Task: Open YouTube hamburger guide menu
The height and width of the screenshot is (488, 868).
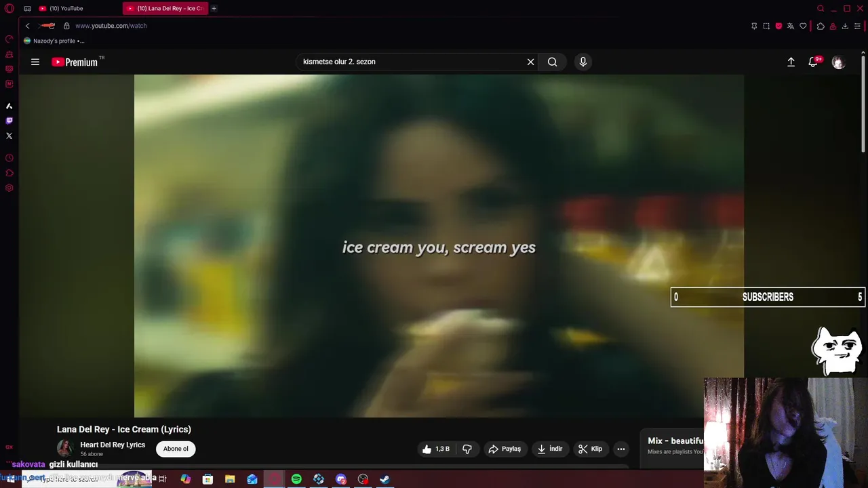Action: 35,62
